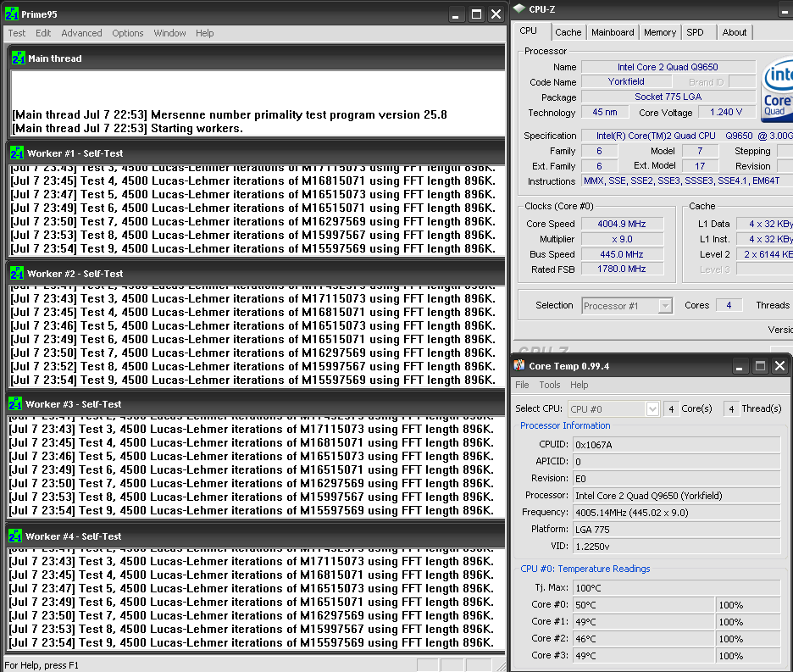Viewport: 793px width, 672px height.
Task: Click the Main thread window icon
Action: pyautogui.click(x=18, y=58)
